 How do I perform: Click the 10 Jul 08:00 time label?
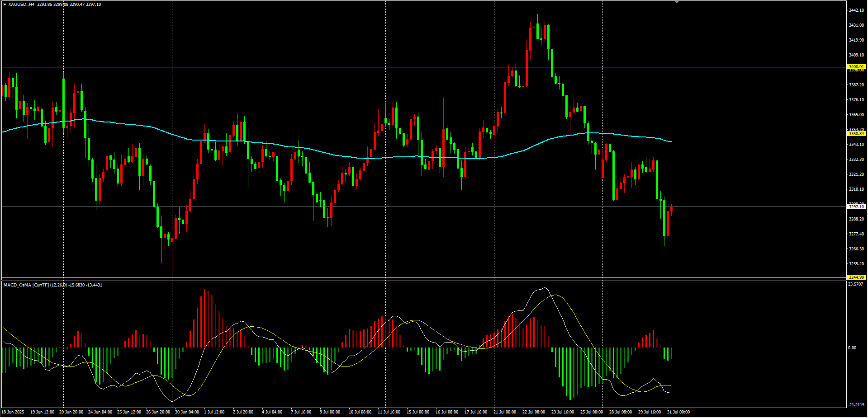(360, 412)
